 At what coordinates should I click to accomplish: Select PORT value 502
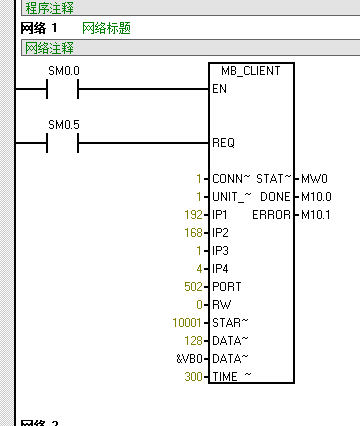tap(193, 287)
